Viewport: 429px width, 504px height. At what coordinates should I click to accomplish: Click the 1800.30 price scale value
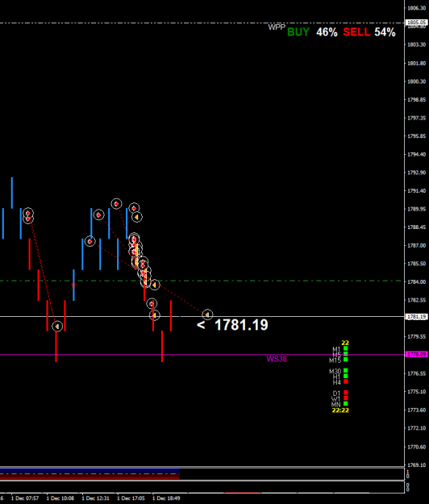pyautogui.click(x=417, y=81)
